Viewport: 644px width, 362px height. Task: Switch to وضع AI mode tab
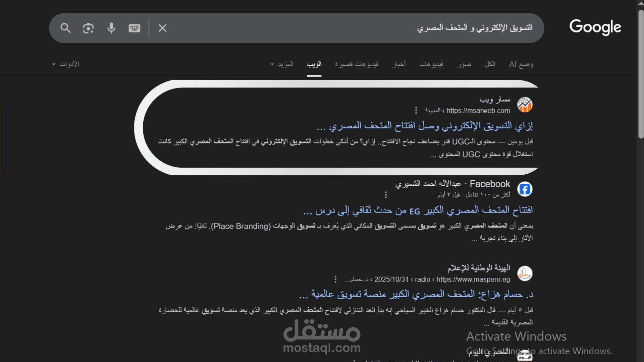pyautogui.click(x=521, y=64)
